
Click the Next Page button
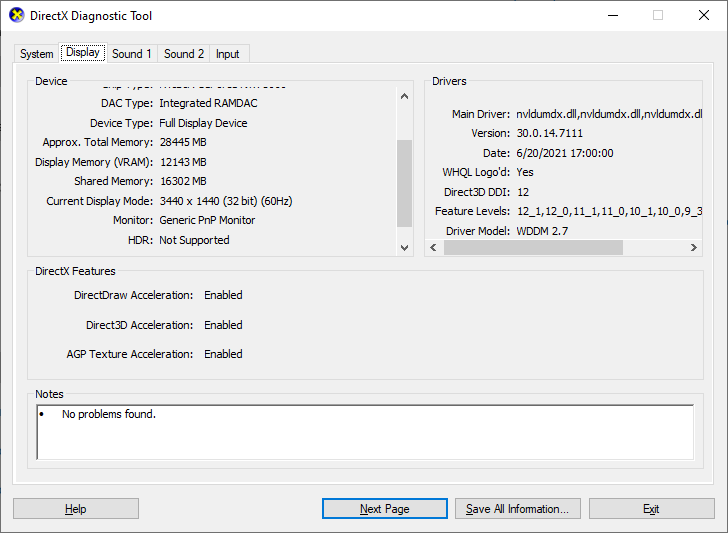point(385,509)
